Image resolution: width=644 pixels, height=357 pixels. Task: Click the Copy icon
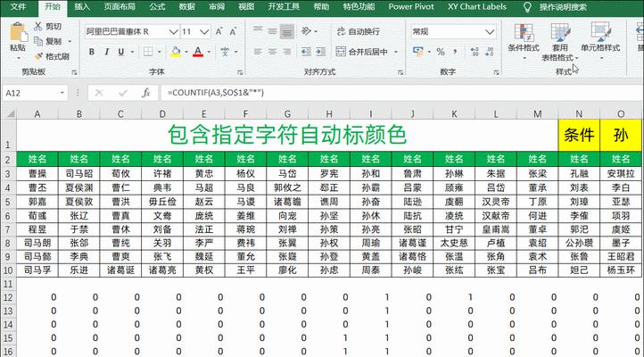[38, 41]
